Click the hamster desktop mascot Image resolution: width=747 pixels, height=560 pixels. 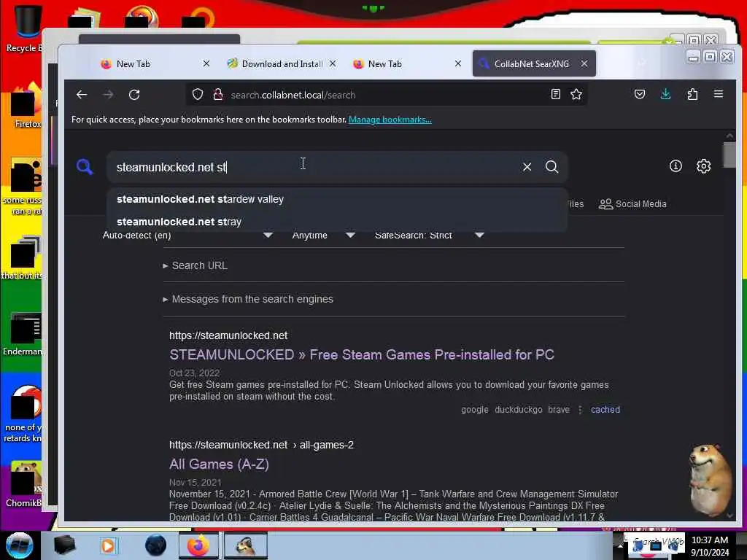(x=710, y=480)
